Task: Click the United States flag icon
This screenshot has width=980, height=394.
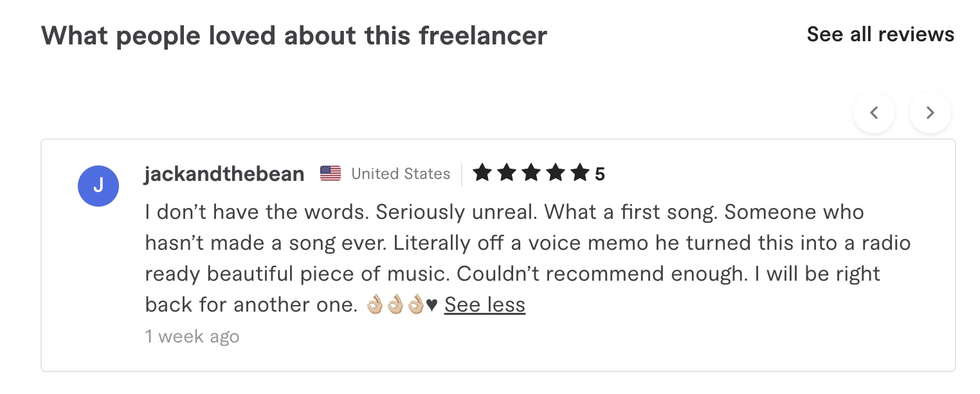Action: [331, 173]
